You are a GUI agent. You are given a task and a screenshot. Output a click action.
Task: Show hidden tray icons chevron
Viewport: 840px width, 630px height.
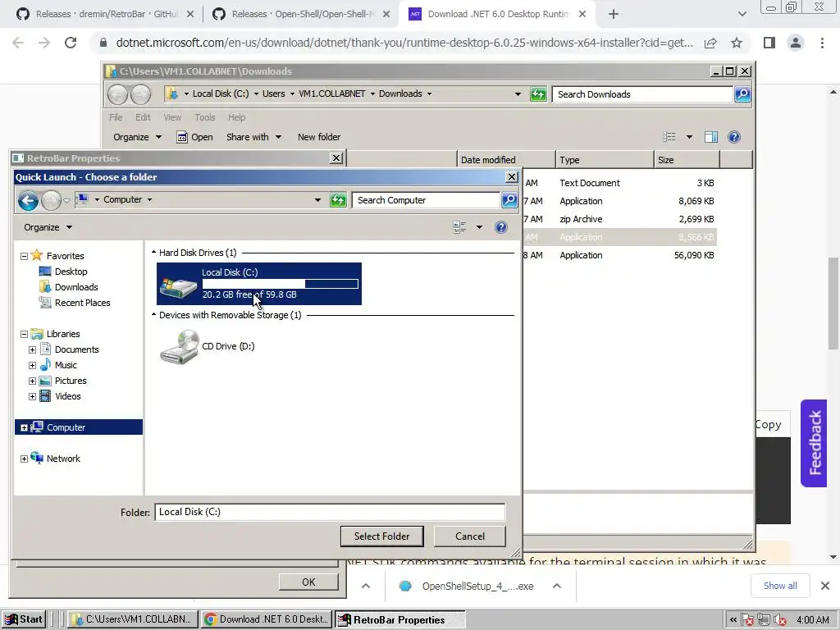(733, 620)
